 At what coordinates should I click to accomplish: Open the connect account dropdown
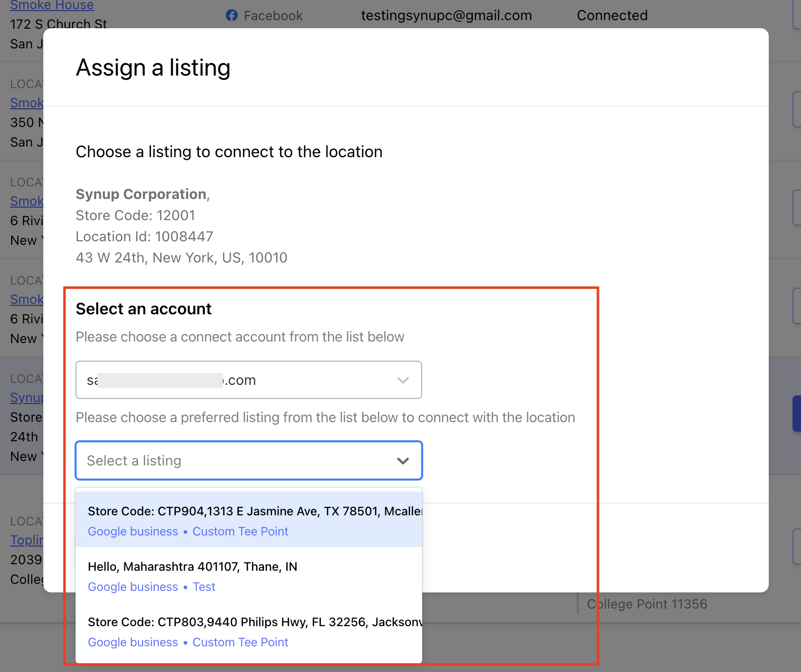click(x=248, y=380)
